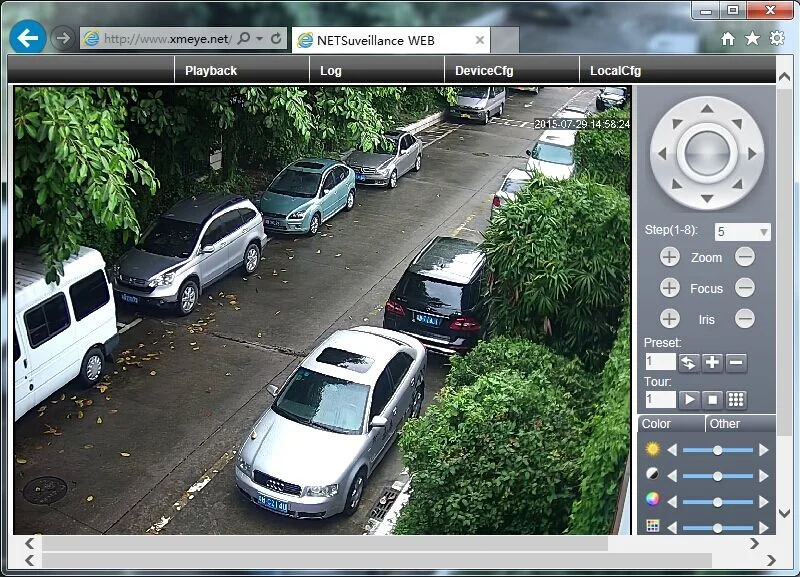Open the DeviceCfg menu
Screen dimensions: 800x577
pyautogui.click(x=483, y=71)
